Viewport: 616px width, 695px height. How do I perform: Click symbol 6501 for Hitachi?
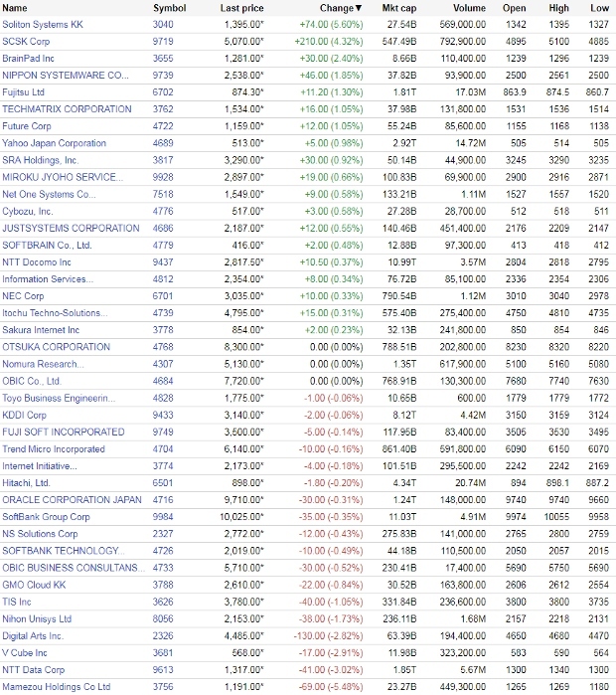click(x=163, y=482)
